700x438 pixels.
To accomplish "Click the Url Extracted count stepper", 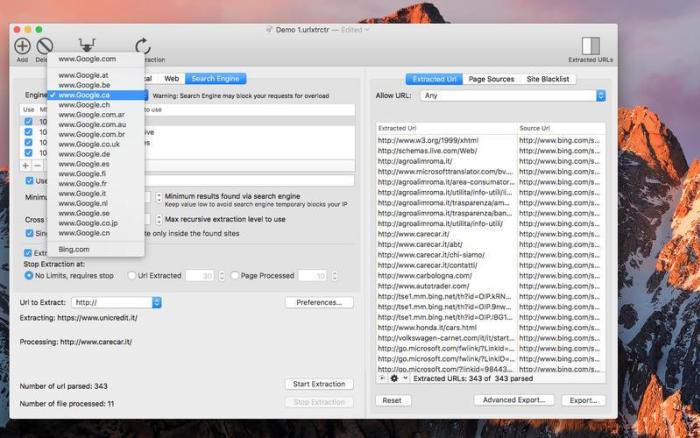I will [x=222, y=276].
